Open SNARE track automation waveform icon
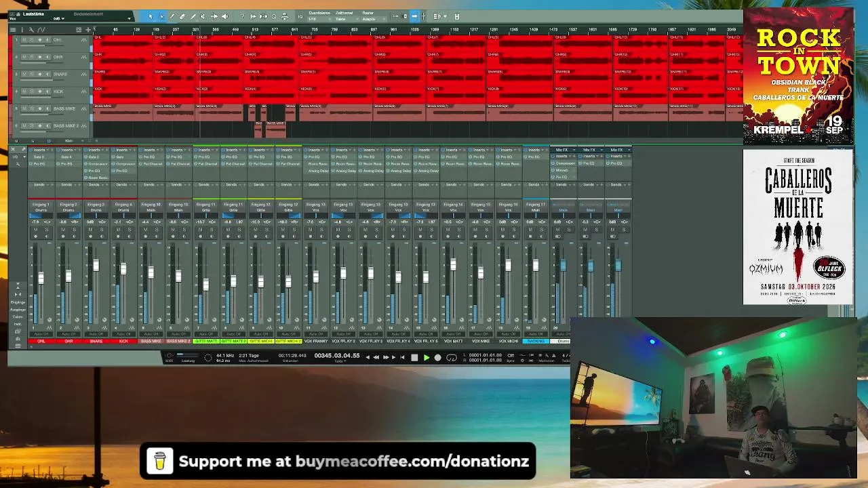868x488 pixels. pyautogui.click(x=83, y=74)
